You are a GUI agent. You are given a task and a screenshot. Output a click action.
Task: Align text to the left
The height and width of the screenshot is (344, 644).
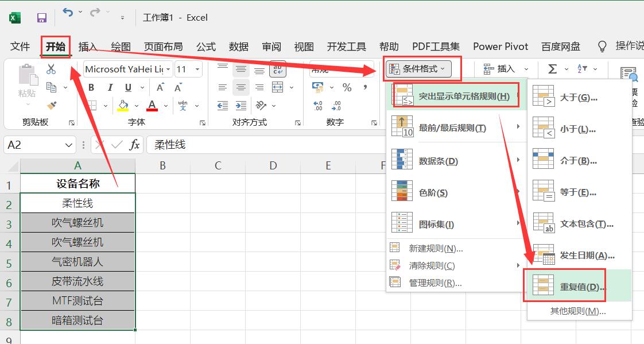point(223,87)
